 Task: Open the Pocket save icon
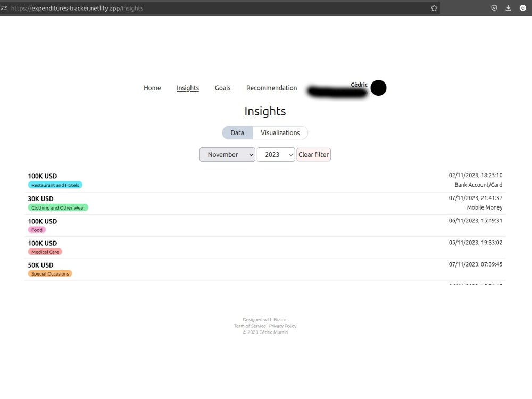(x=494, y=8)
